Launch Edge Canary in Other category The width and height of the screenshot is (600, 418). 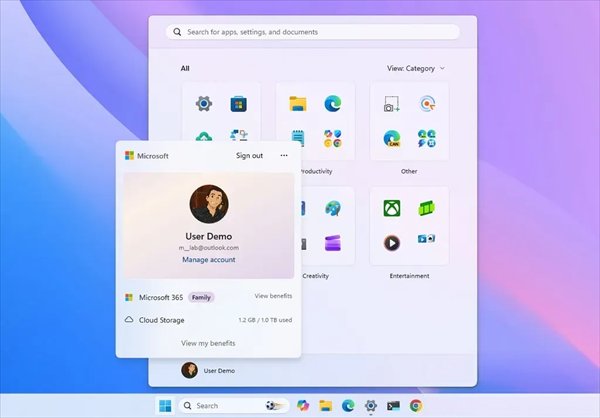coord(392,139)
